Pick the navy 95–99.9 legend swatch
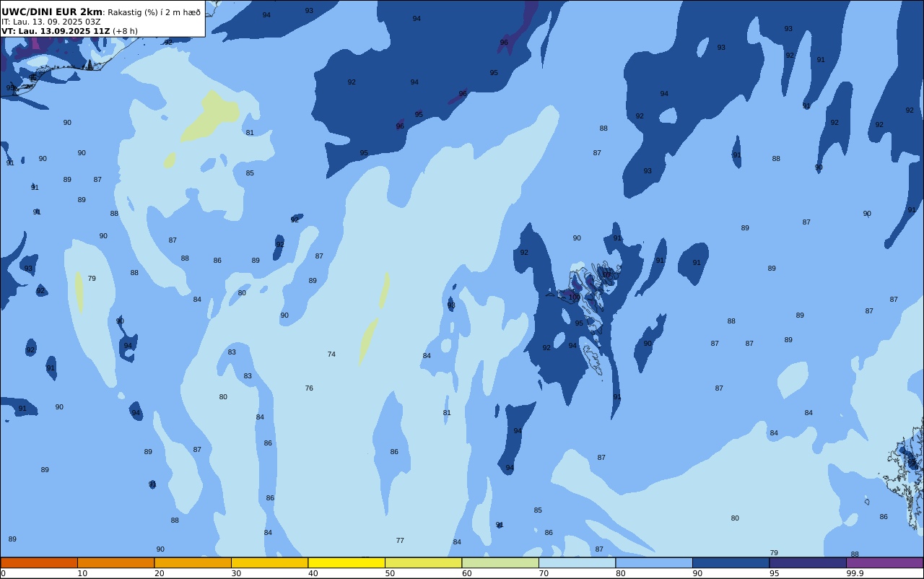The width and height of the screenshot is (924, 579). pyautogui.click(x=808, y=562)
